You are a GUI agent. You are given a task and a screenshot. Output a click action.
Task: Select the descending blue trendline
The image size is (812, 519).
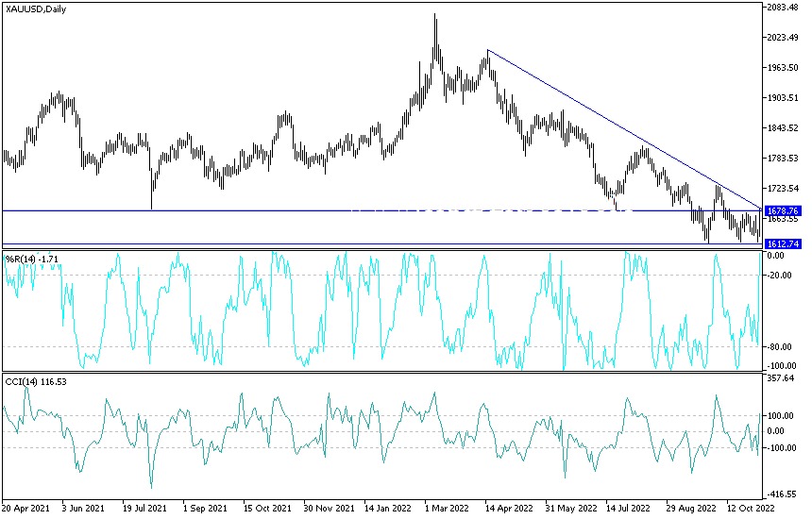click(x=624, y=129)
